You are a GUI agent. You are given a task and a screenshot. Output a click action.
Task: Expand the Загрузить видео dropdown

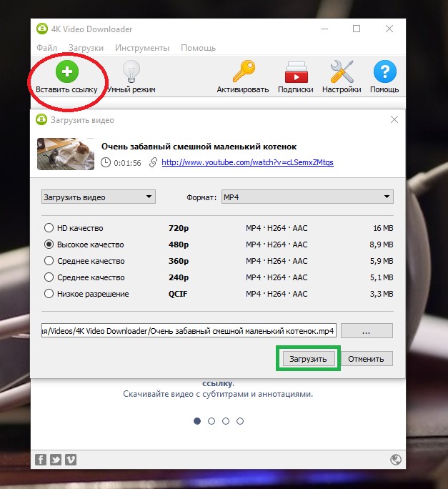pos(98,197)
